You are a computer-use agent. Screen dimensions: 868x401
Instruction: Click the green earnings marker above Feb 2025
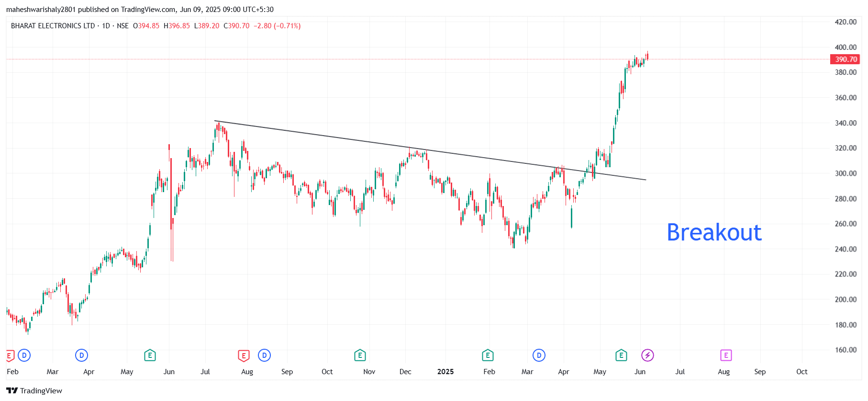[488, 355]
